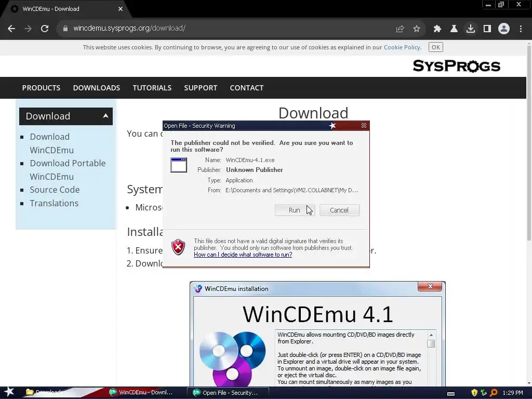Viewport: 532px width, 399px height.
Task: Open the TUTORIALS menu
Action: tap(152, 87)
